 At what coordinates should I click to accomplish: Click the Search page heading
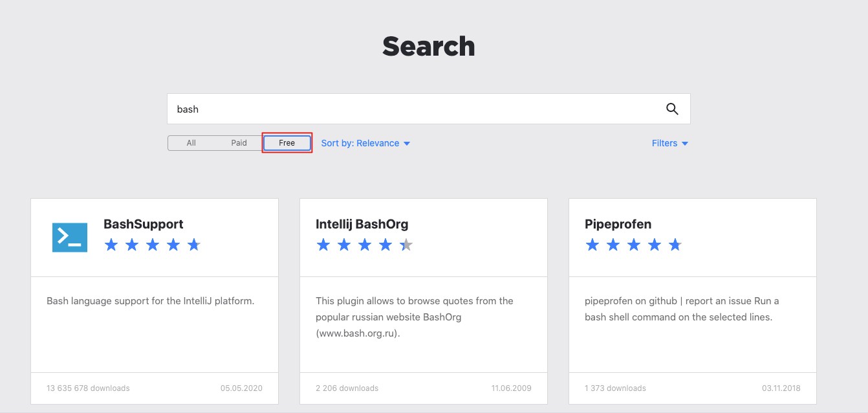click(429, 46)
